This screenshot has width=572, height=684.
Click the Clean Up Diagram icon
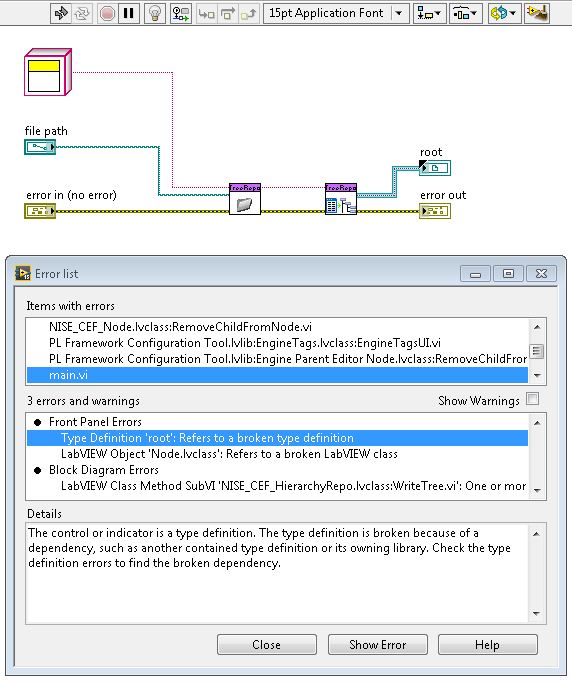point(537,14)
